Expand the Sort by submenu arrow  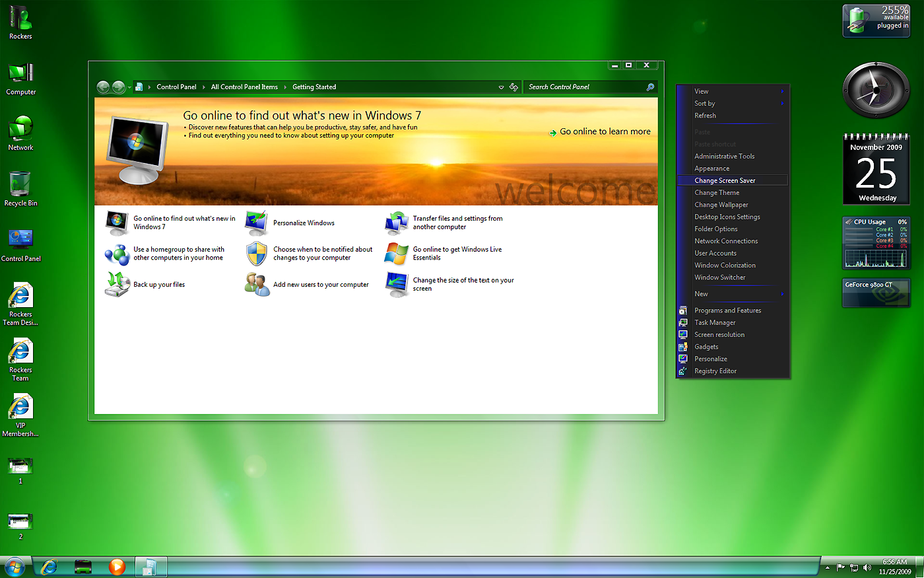click(x=782, y=104)
